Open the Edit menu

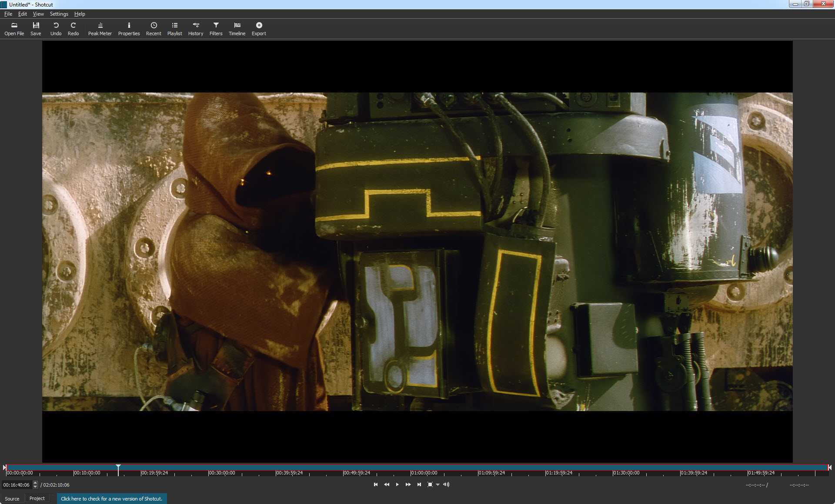(23, 14)
